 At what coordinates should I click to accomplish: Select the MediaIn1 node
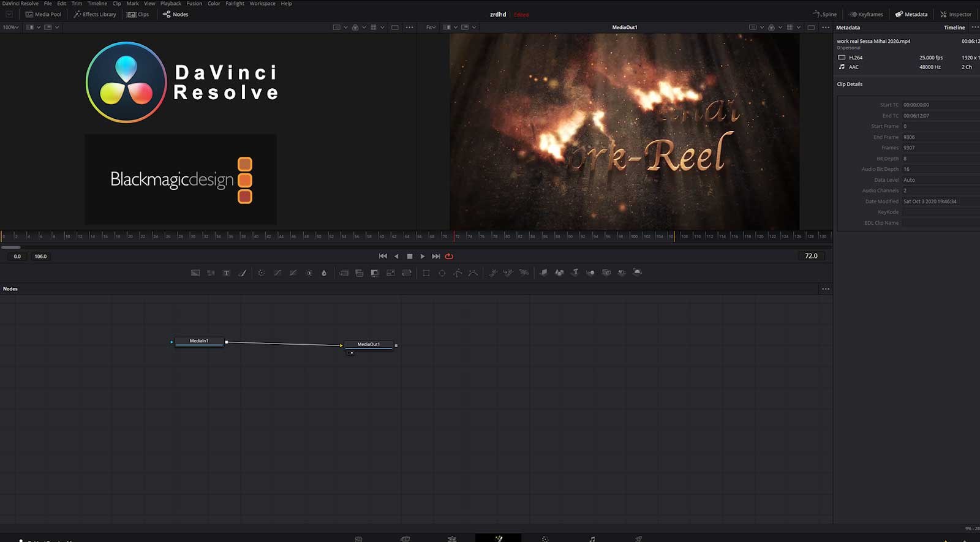pyautogui.click(x=199, y=341)
